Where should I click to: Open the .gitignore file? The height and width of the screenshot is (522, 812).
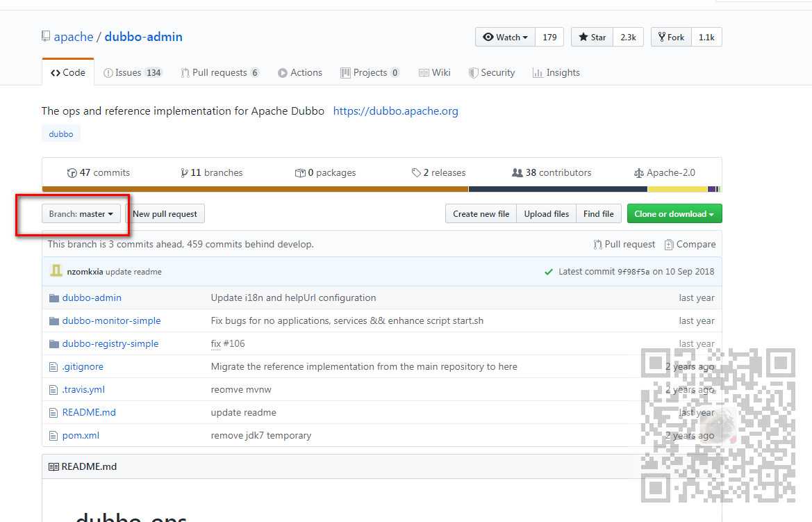[83, 367]
